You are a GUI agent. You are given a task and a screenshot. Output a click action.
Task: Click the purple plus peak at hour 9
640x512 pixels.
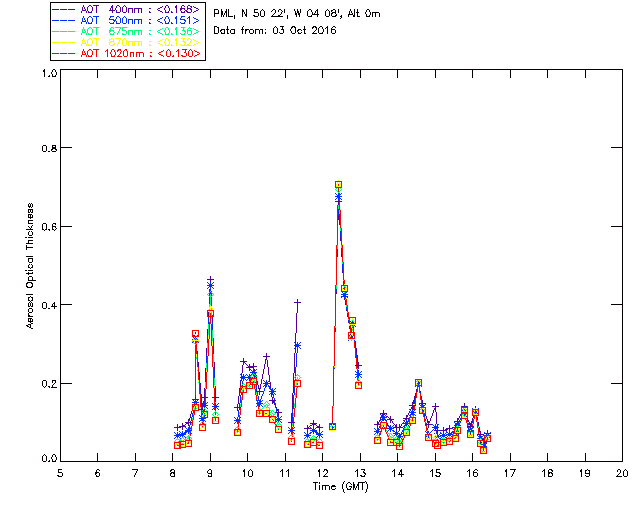(x=210, y=279)
